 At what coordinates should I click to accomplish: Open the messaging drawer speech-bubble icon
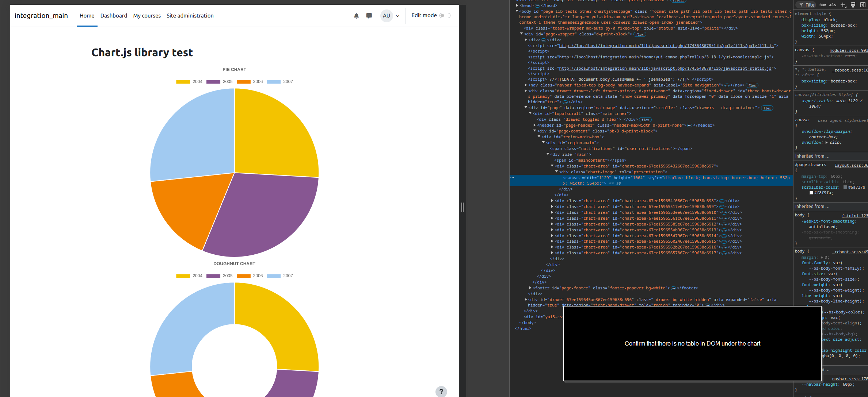[369, 16]
